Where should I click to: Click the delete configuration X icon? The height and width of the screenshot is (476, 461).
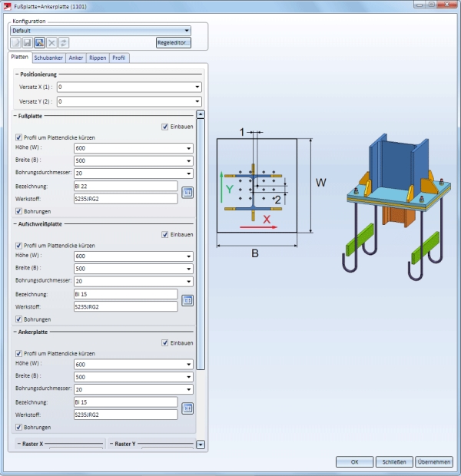[x=51, y=43]
